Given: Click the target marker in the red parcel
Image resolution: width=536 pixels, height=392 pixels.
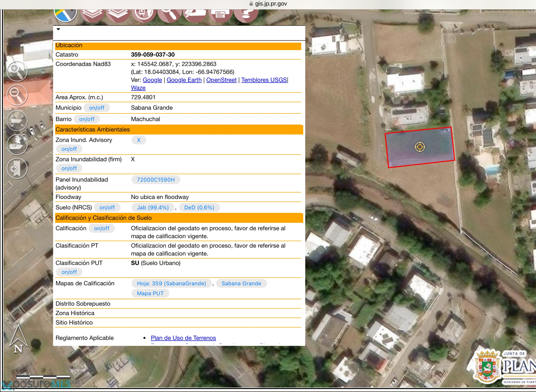Looking at the screenshot, I should click(420, 147).
